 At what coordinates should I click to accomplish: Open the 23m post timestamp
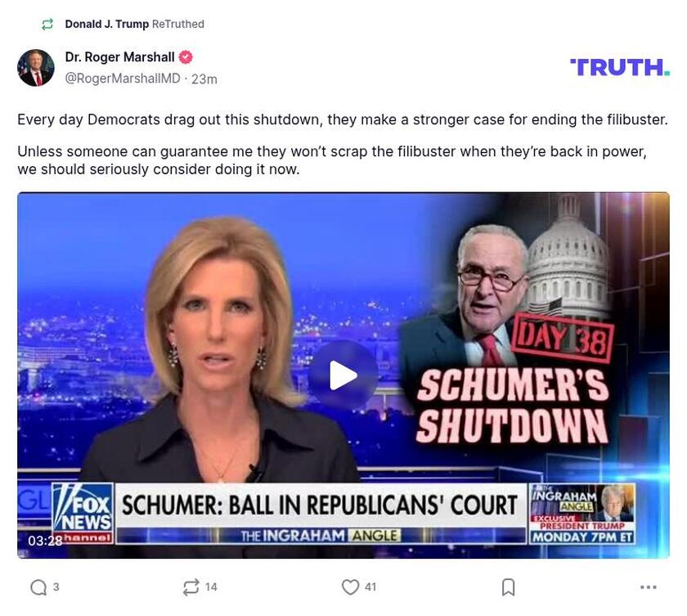[204, 79]
